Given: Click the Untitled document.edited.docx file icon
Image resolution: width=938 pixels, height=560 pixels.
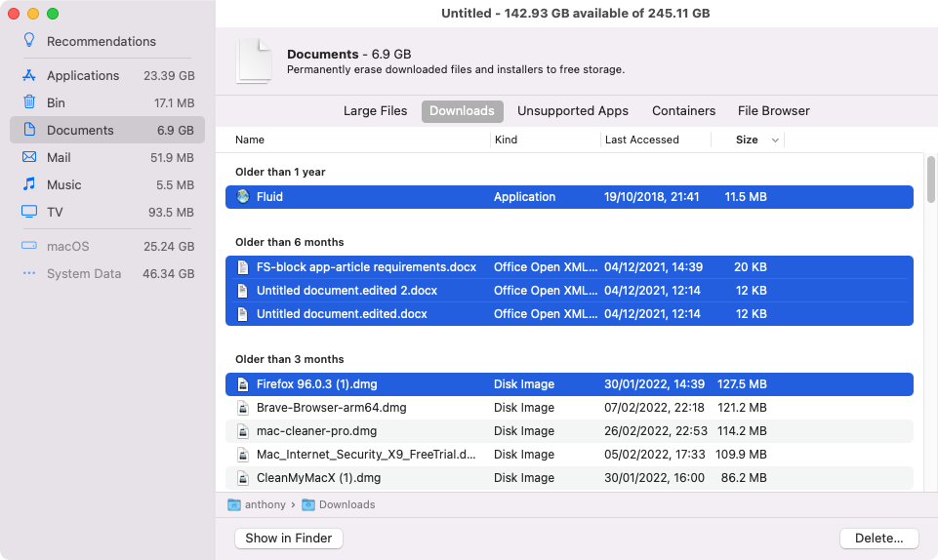Looking at the screenshot, I should (242, 314).
